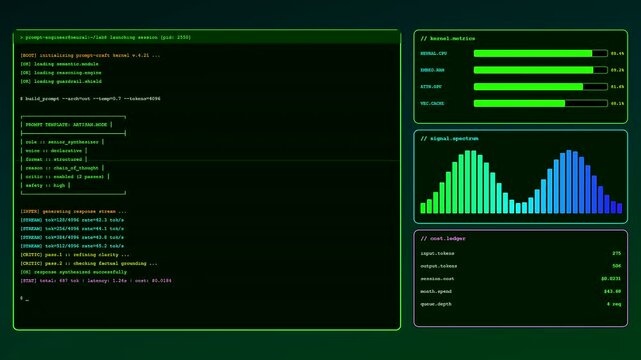
Task: Click the NEURAL.CPU usage bar
Action: click(540, 54)
